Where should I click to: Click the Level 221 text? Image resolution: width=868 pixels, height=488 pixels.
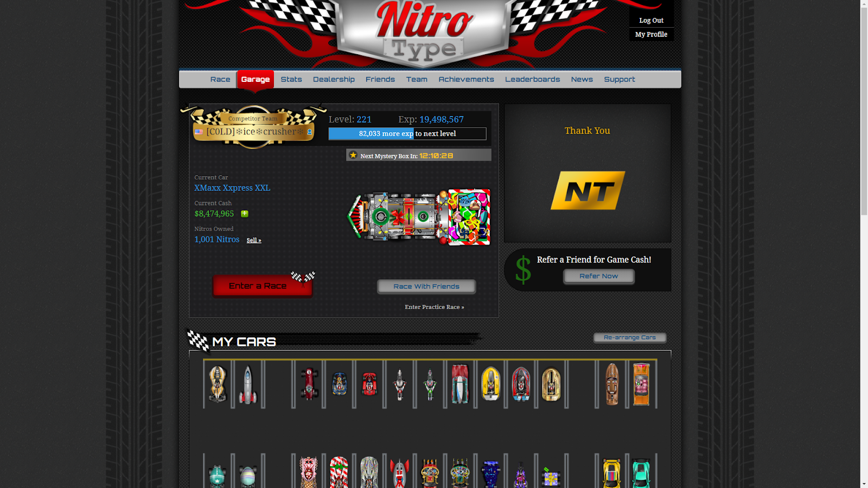(350, 119)
